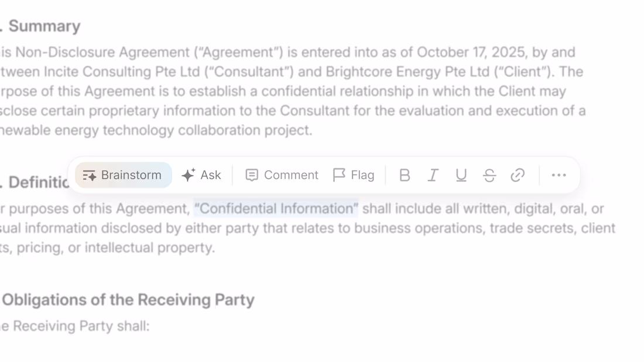Click the Summary section heading
Image resolution: width=644 pixels, height=362 pixels.
click(x=42, y=26)
